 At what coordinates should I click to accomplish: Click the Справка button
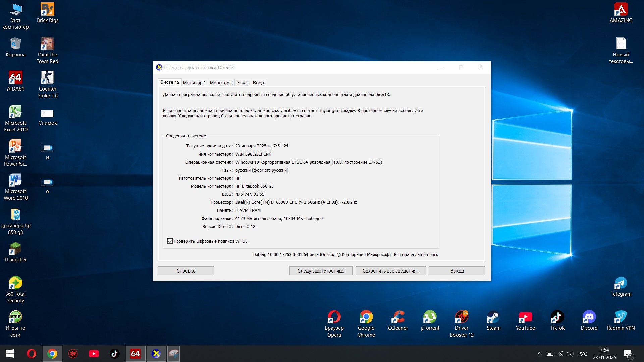[186, 271]
